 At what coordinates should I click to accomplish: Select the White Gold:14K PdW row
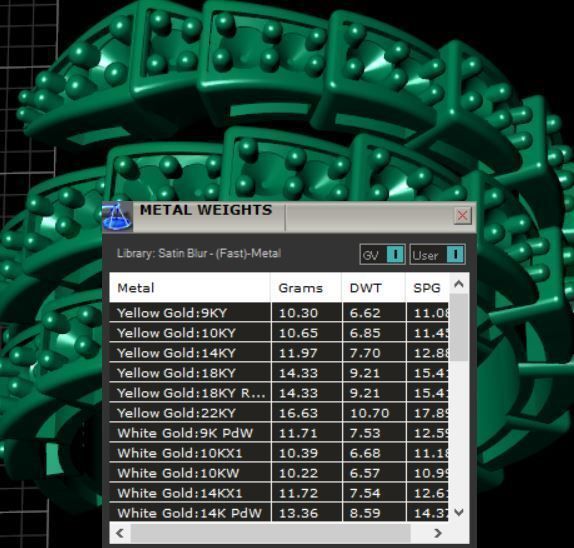(279, 513)
